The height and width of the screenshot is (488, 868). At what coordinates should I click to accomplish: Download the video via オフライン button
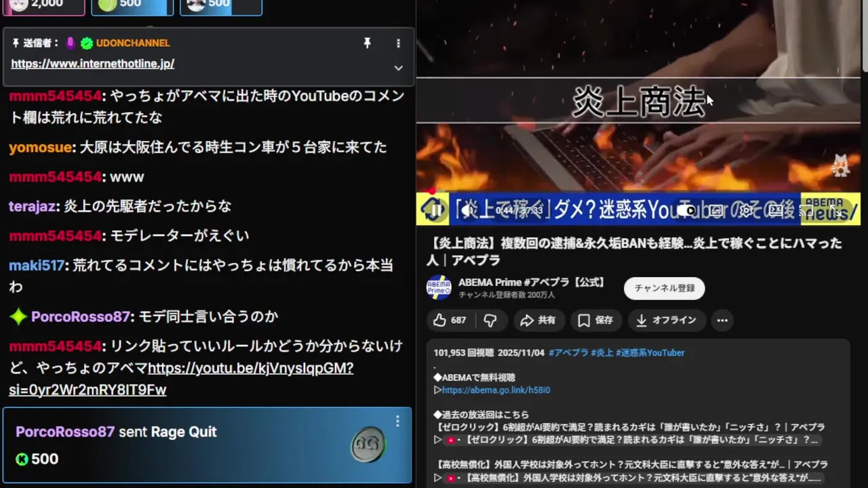(666, 320)
